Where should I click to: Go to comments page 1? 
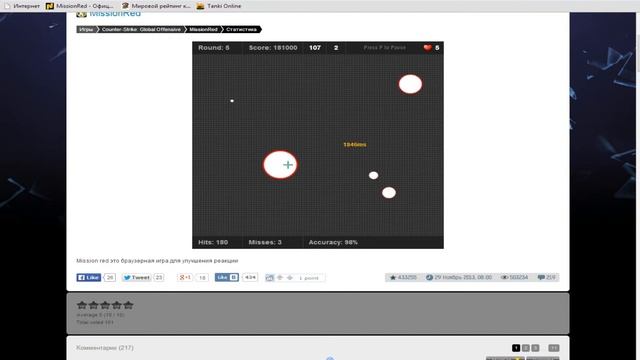tap(516, 348)
